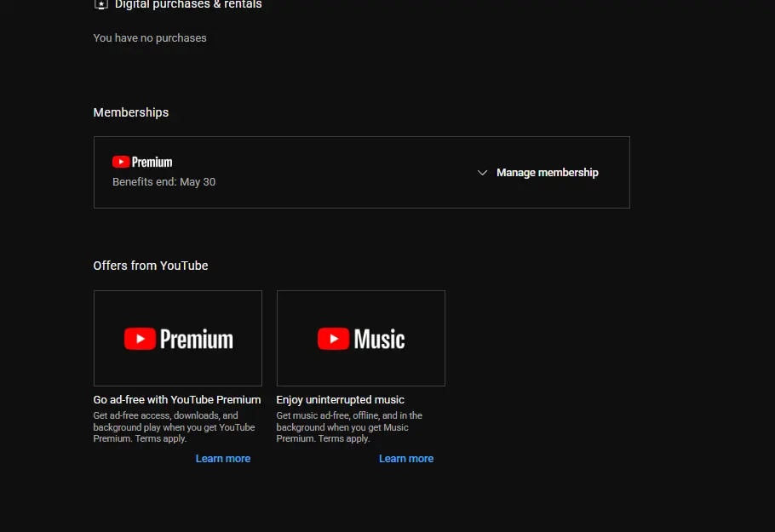Image resolution: width=775 pixels, height=532 pixels.
Task: Click the 'Go ad-free with YouTube Premium' heading
Action: (x=177, y=399)
